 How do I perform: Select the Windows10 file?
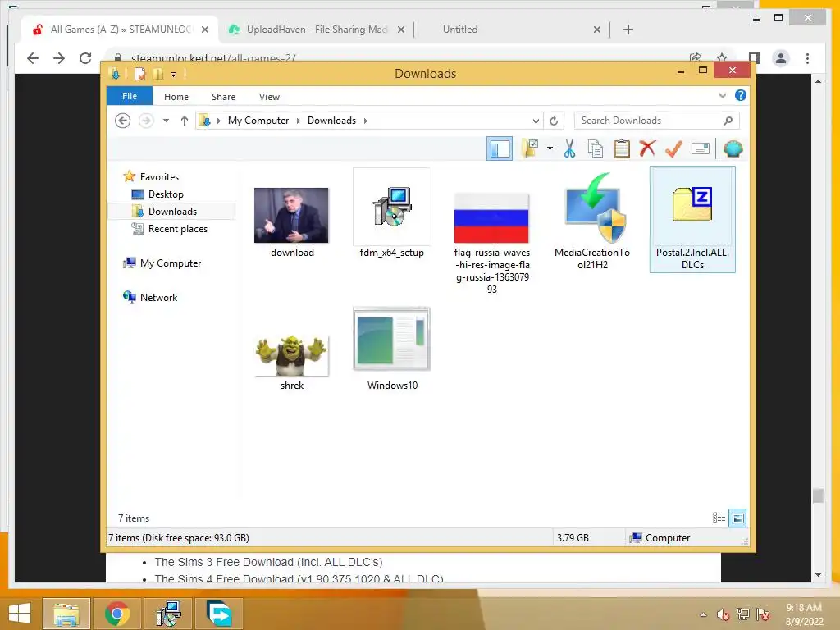tap(391, 349)
